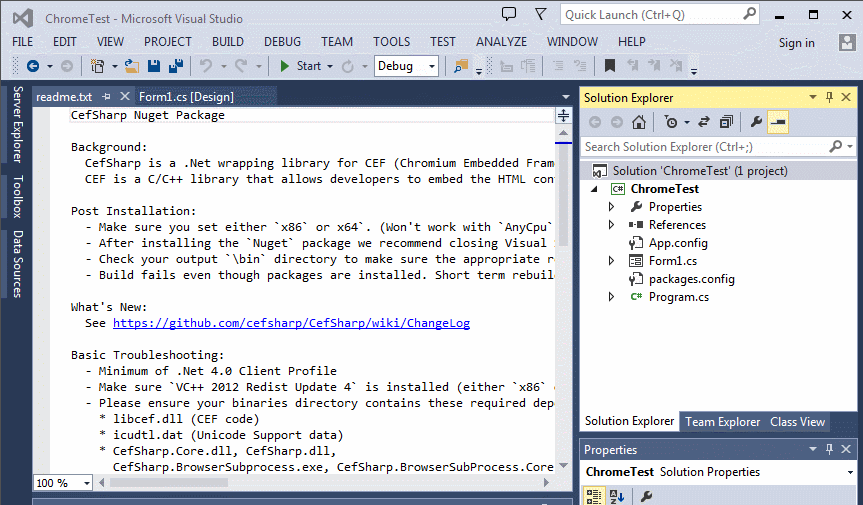The width and height of the screenshot is (863, 505).
Task: Click the Solution Explorer Home icon
Action: pyautogui.click(x=638, y=122)
